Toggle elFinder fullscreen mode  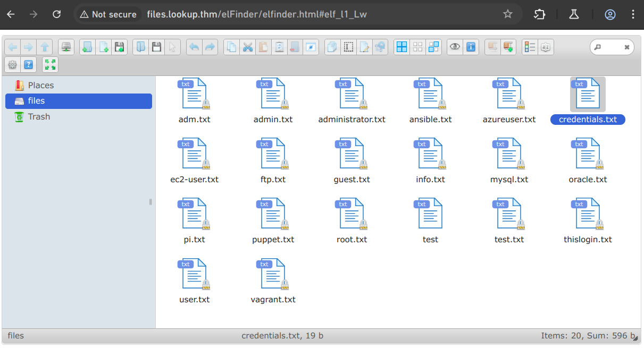(x=50, y=65)
